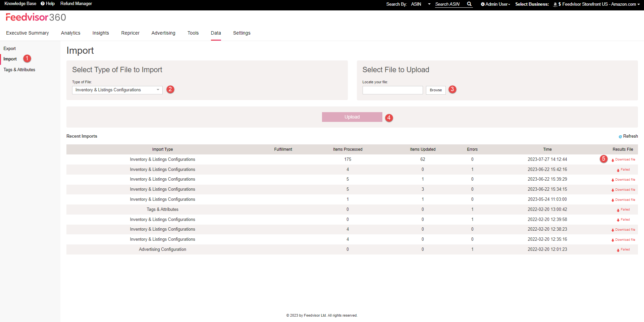
Task: Download results file for 2023-06-22 15:39:29 import
Action: coord(623,180)
